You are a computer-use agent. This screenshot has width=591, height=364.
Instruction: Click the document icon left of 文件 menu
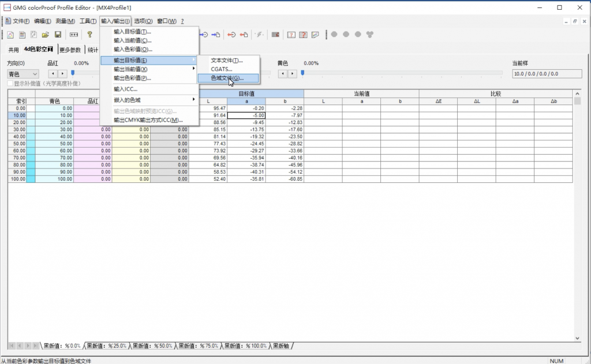(x=8, y=21)
